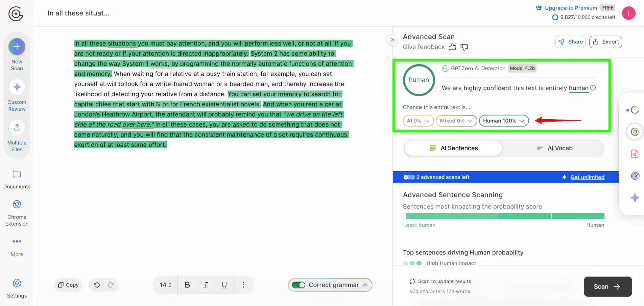Click the Share button
The height and width of the screenshot is (306, 644).
pos(571,42)
